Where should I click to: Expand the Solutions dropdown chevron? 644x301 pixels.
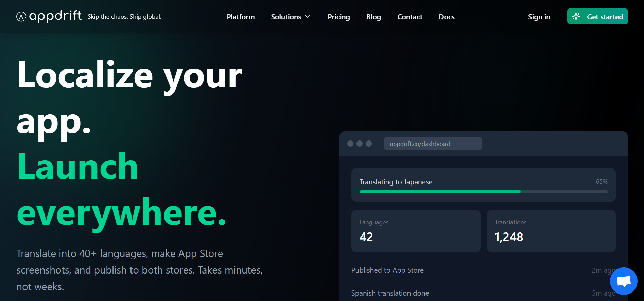307,17
